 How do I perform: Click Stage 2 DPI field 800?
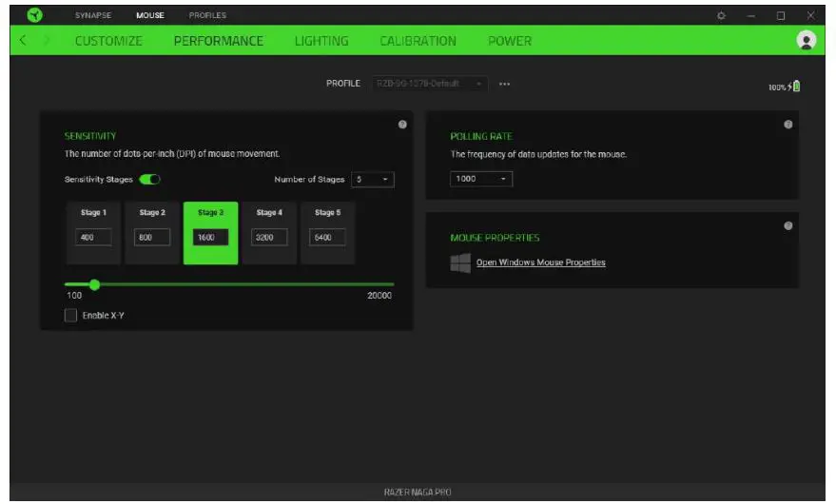point(152,238)
